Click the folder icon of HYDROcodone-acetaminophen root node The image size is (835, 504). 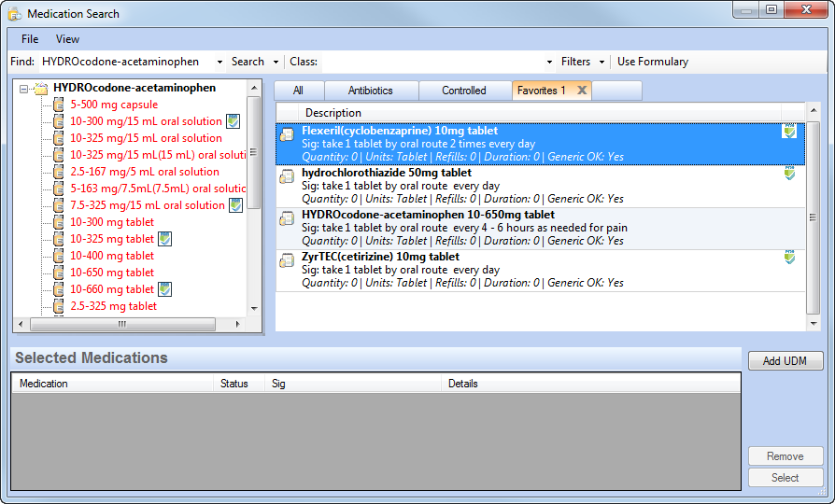point(41,89)
